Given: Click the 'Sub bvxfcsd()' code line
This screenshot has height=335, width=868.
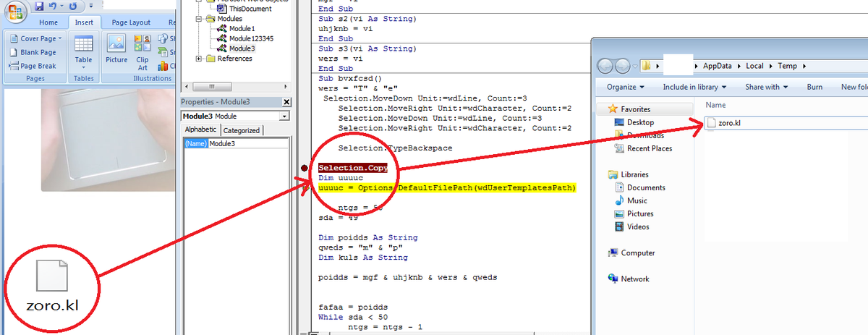Looking at the screenshot, I should [x=349, y=77].
